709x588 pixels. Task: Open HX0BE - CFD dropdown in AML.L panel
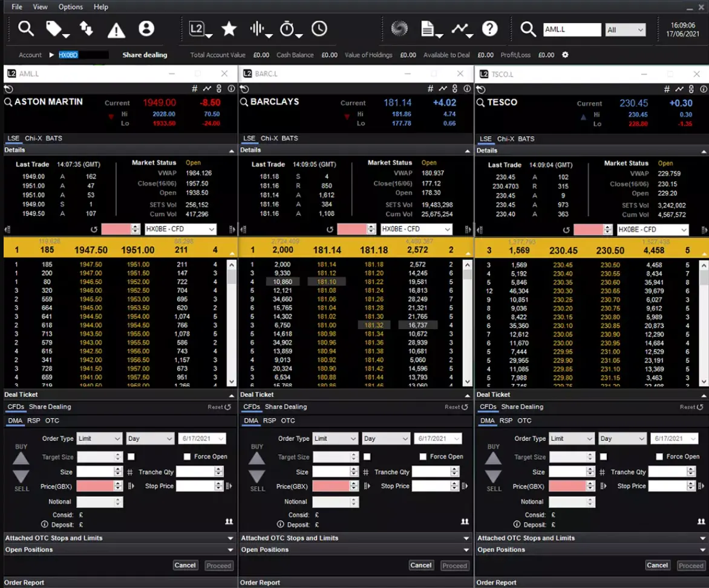[x=180, y=229]
